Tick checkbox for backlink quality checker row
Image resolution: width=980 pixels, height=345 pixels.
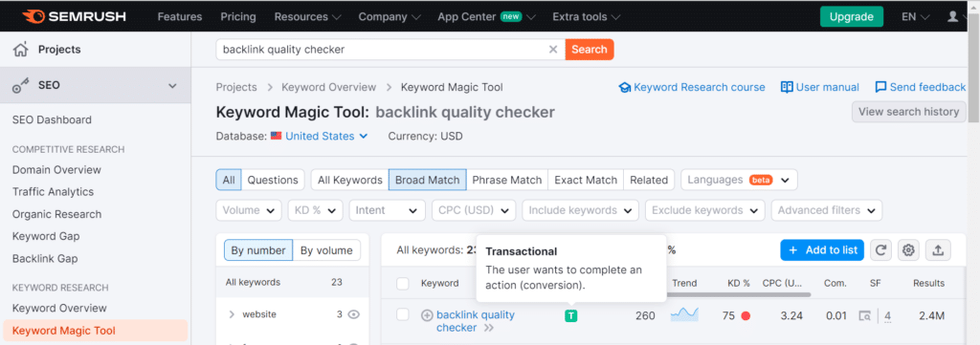point(403,314)
